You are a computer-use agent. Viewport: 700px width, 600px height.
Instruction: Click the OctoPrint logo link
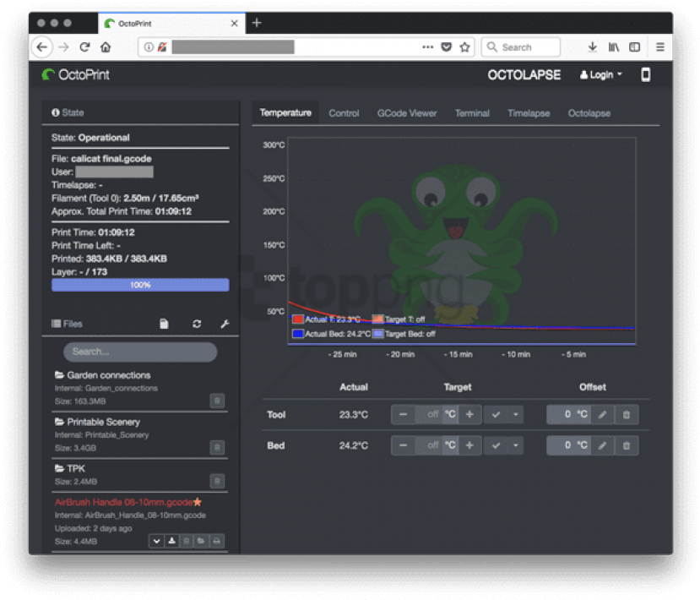[x=75, y=74]
